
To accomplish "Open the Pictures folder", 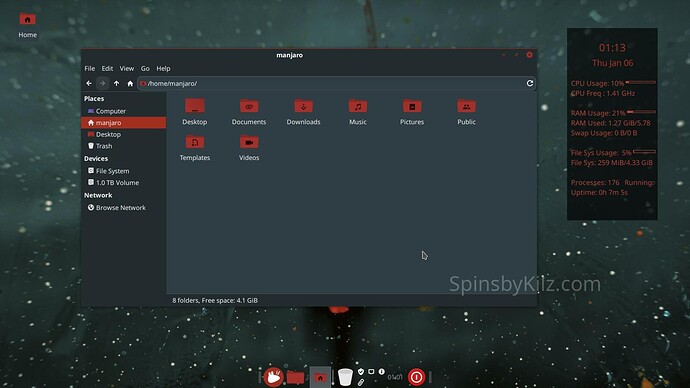I will [412, 112].
